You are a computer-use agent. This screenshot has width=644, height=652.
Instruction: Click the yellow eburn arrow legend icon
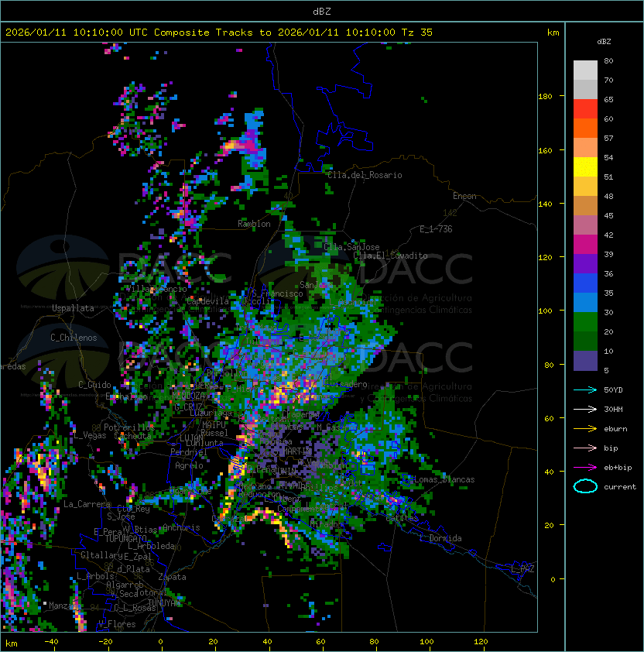(585, 429)
